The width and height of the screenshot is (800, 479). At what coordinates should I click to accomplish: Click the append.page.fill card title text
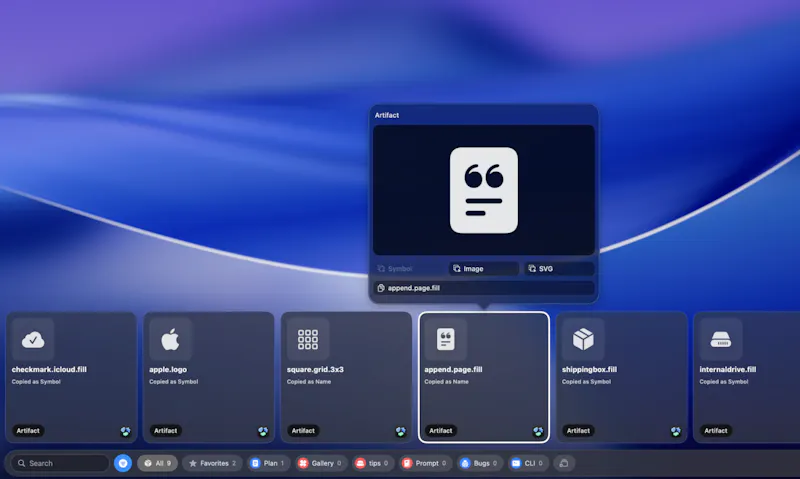click(x=453, y=369)
